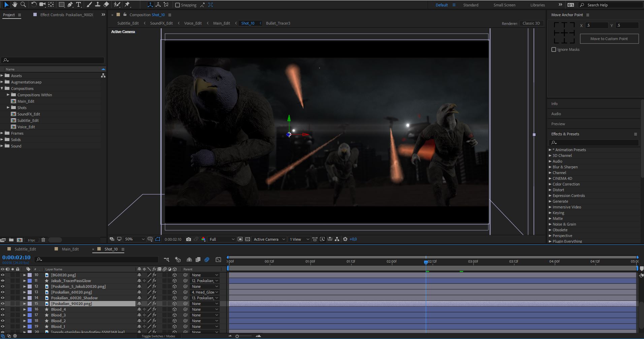
Task: Select the Zoom tool in toolbar
Action: click(x=23, y=5)
